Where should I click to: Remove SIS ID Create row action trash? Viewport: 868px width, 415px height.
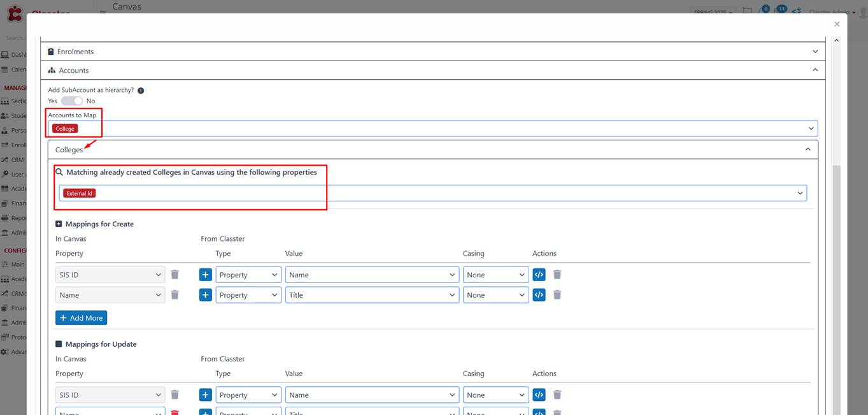557,275
